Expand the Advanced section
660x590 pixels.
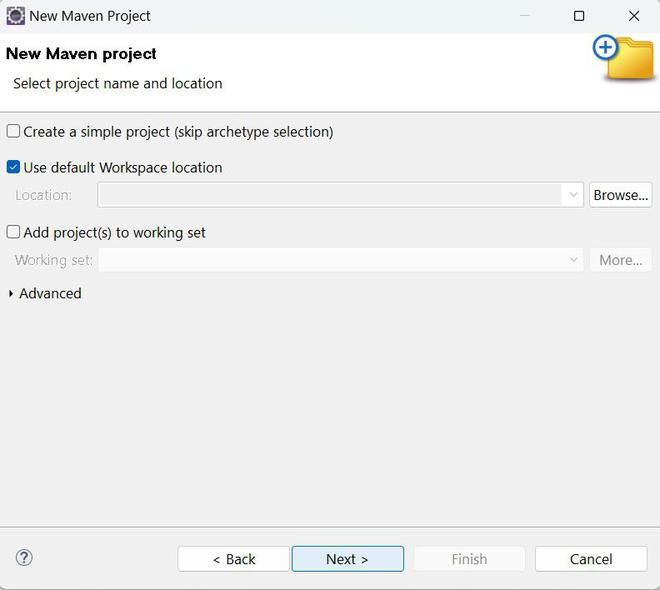point(12,294)
